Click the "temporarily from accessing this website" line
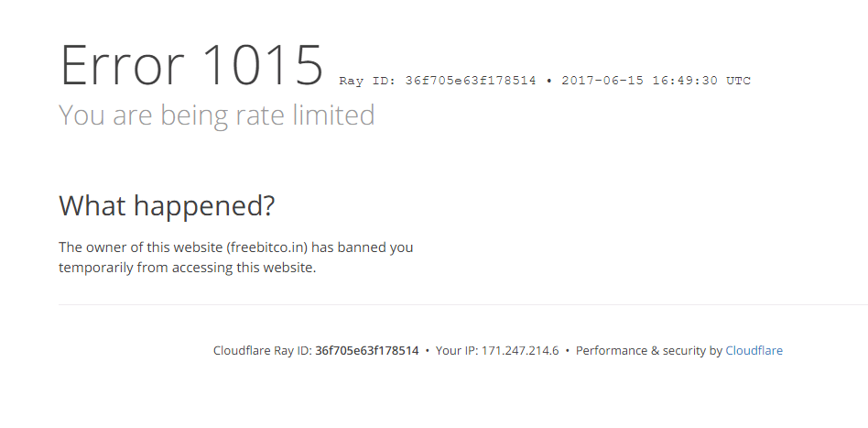Image resolution: width=868 pixels, height=428 pixels. tap(187, 268)
